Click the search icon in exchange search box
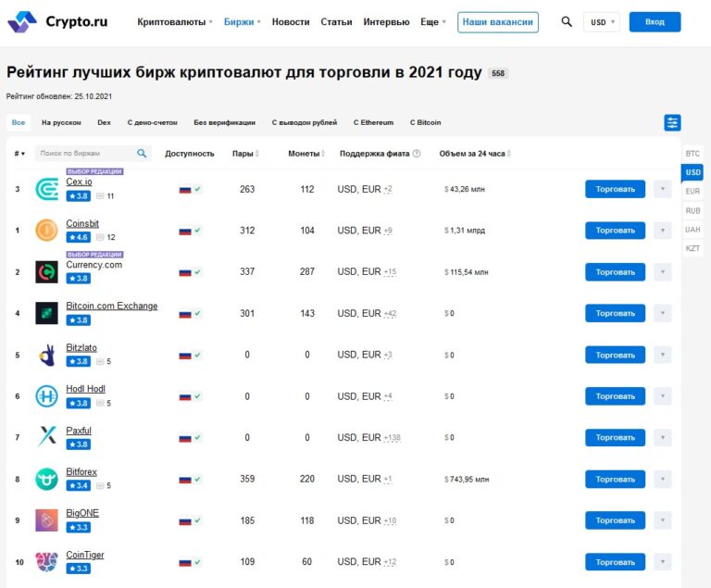 (142, 154)
